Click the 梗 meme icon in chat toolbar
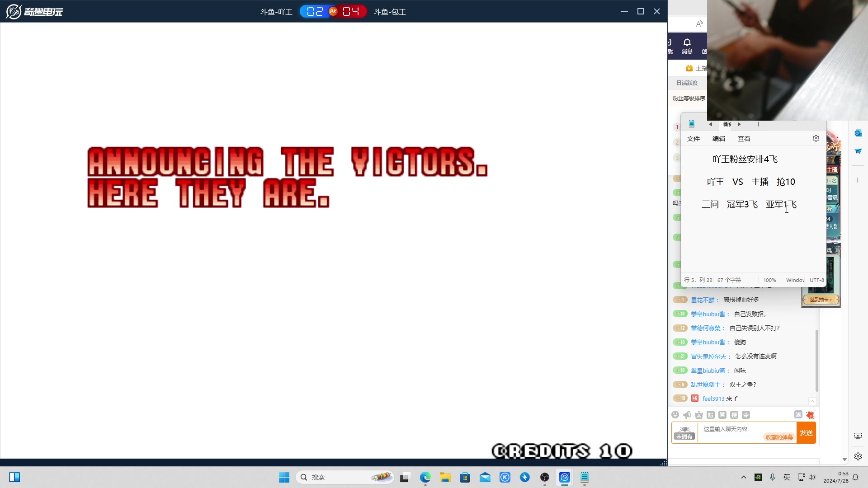Viewport: 868px width, 488px height. pos(734,415)
